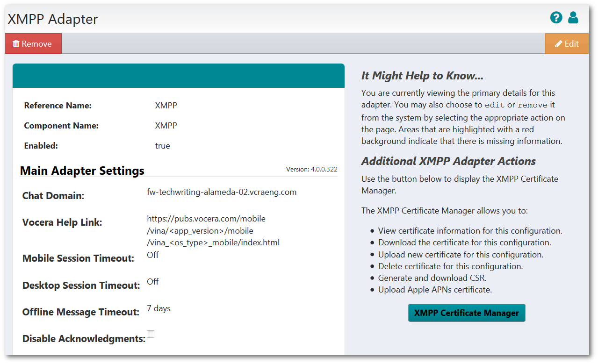Click the Upload new certificate bullet

pos(461,255)
